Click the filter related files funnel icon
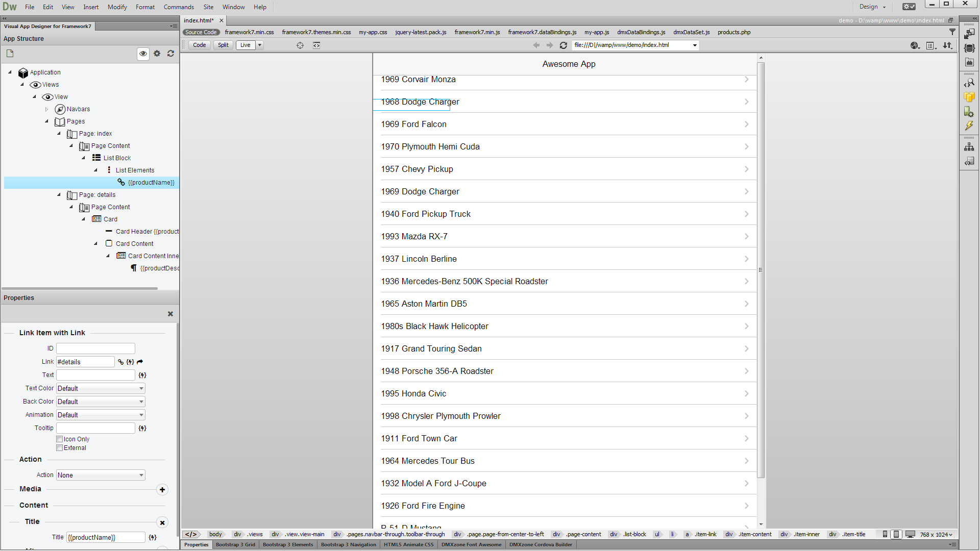The width and height of the screenshot is (980, 551). click(x=952, y=32)
